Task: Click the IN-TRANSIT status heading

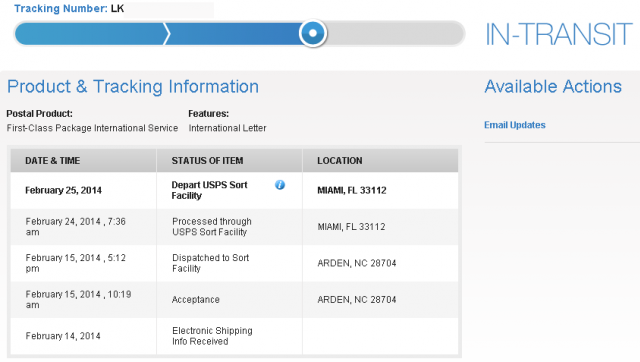Action: (559, 34)
